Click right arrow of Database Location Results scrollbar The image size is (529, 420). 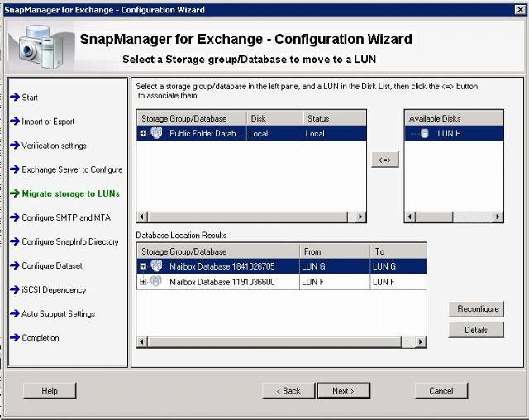[421, 341]
